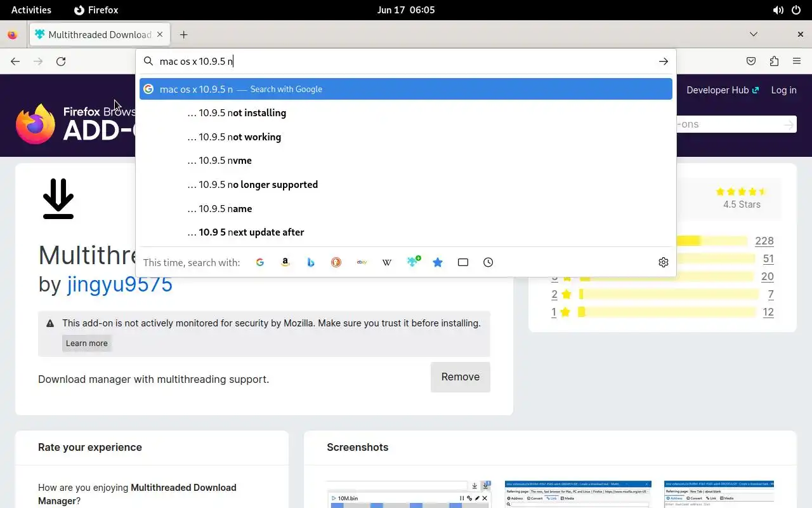Image resolution: width=812 pixels, height=508 pixels.
Task: Click the 4.5 Stars rating summary
Action: pyautogui.click(x=742, y=198)
